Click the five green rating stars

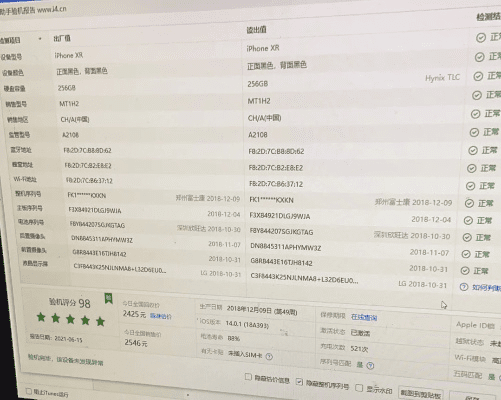pyautogui.click(x=71, y=319)
